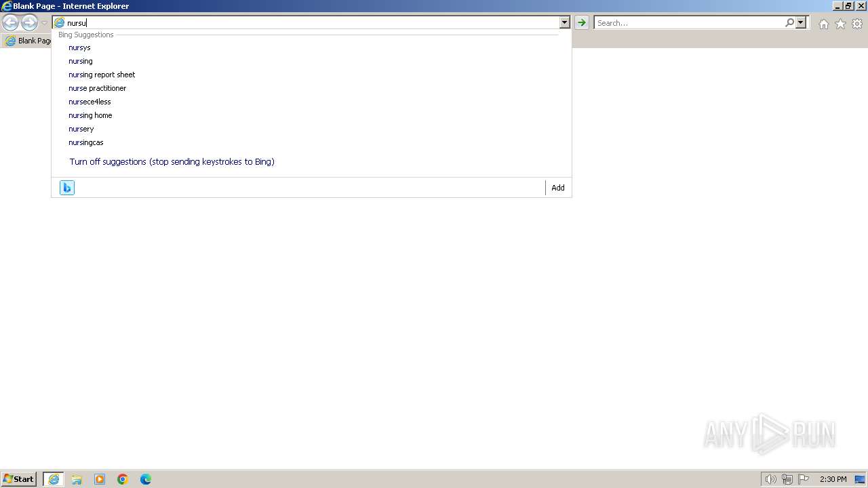This screenshot has height=488, width=868.
Task: Click the address bar text field containing nursu
Action: tap(312, 23)
